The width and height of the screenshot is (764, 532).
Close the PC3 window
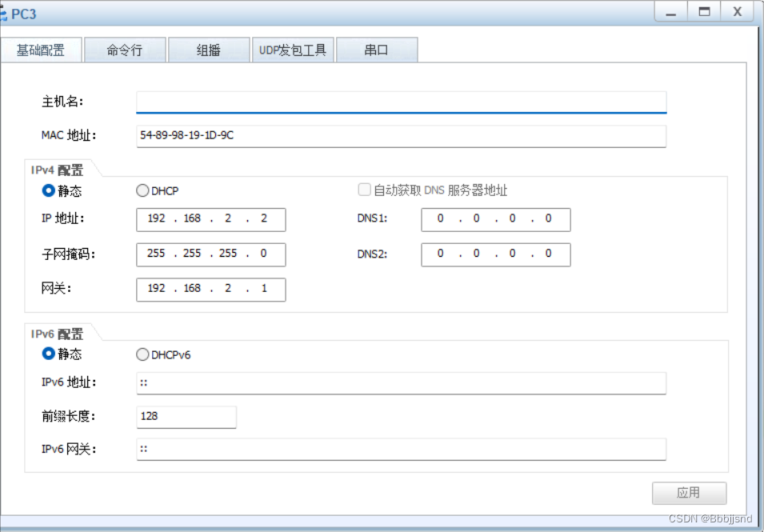point(738,12)
